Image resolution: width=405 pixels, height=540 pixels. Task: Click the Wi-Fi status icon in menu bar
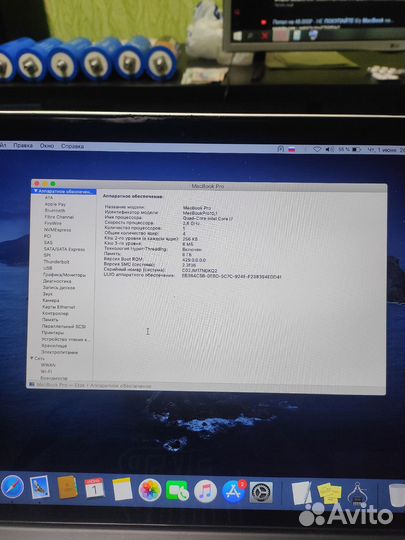click(x=317, y=149)
